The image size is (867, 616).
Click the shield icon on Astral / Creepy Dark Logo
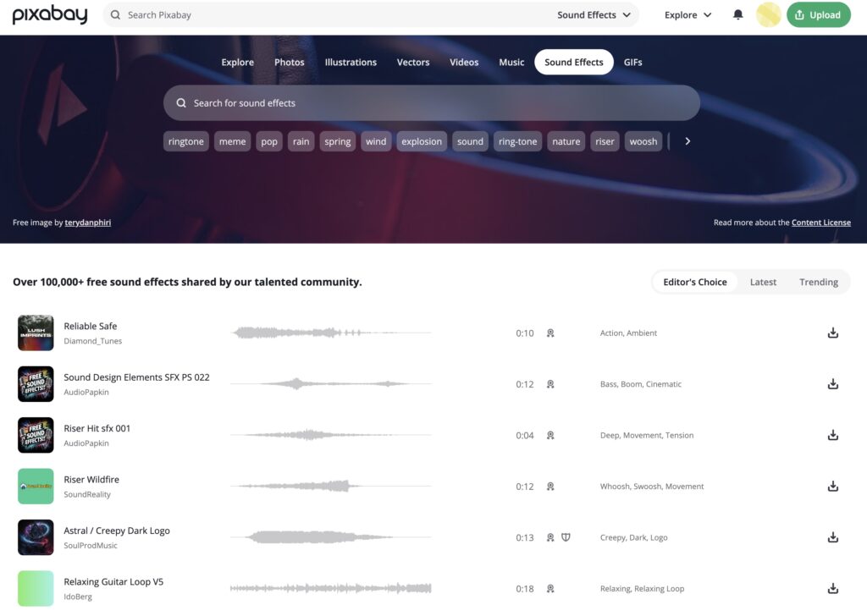pos(566,537)
